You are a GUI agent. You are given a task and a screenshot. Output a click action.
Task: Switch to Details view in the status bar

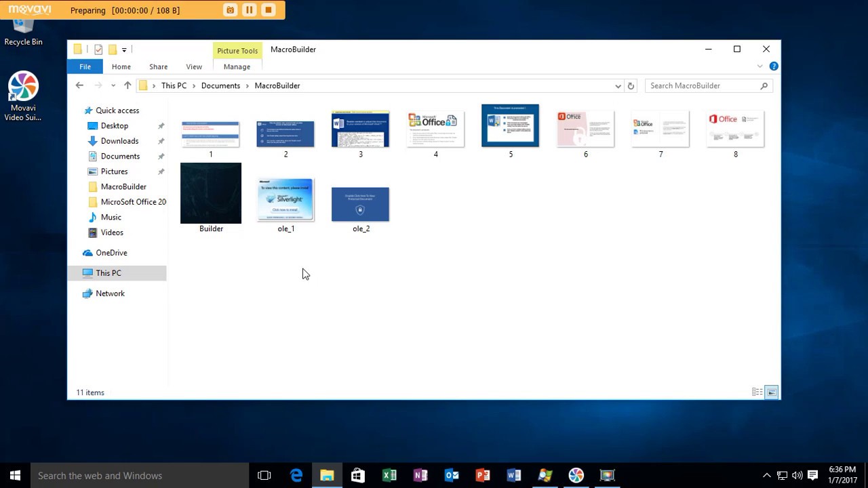[x=757, y=392]
